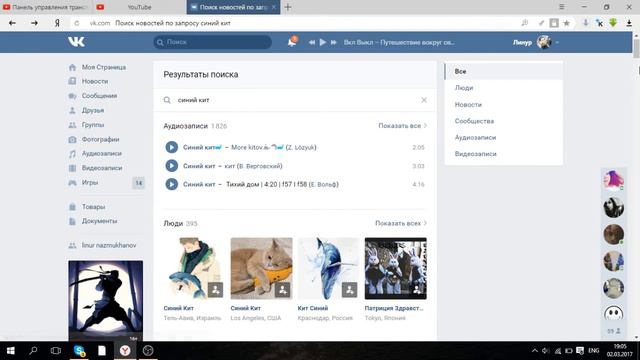Reload the page in address bar
This screenshot has height=360, width=640.
pos(77,23)
